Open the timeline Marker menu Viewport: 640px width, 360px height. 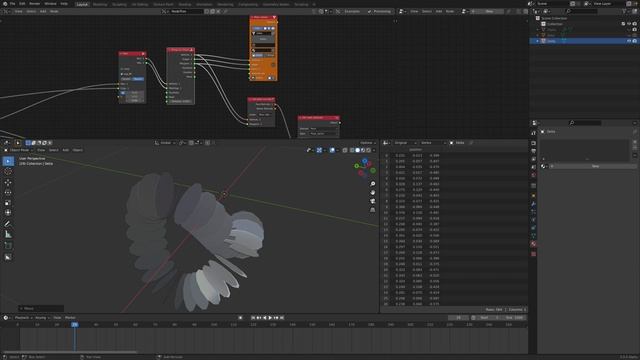point(70,318)
